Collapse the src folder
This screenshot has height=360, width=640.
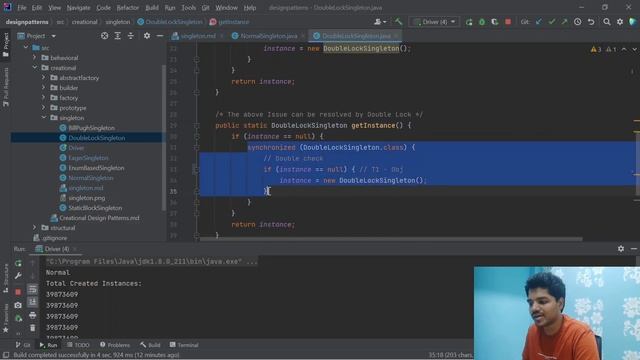tap(26, 48)
